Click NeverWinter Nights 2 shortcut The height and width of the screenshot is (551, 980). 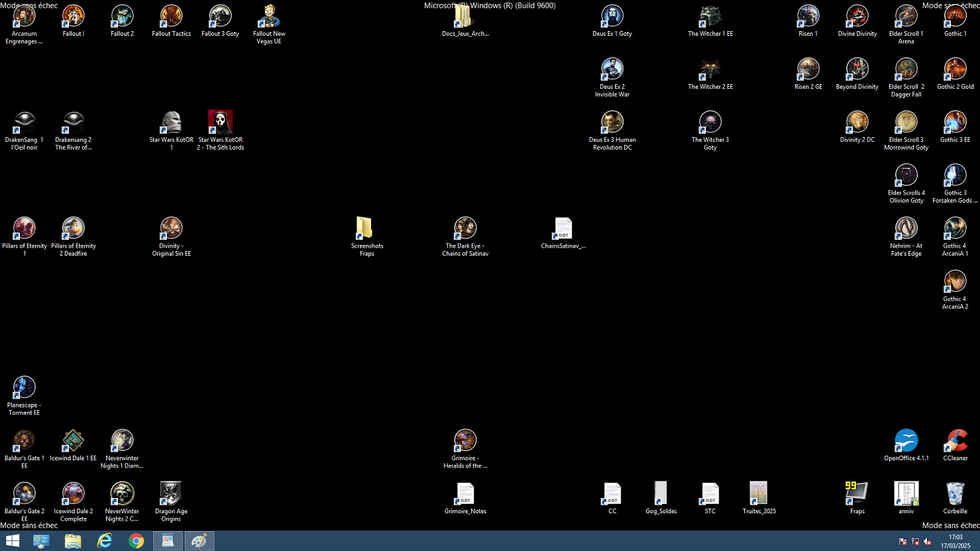click(123, 493)
